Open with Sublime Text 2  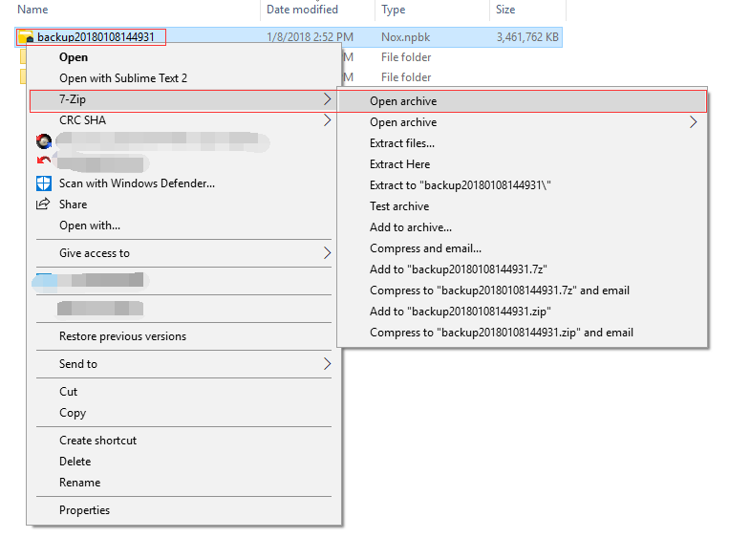[123, 78]
